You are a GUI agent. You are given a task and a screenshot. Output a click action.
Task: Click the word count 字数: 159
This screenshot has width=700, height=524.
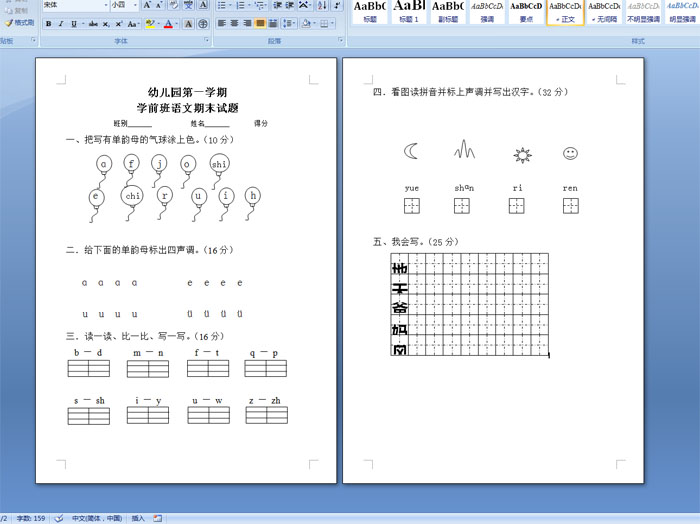[x=31, y=518]
